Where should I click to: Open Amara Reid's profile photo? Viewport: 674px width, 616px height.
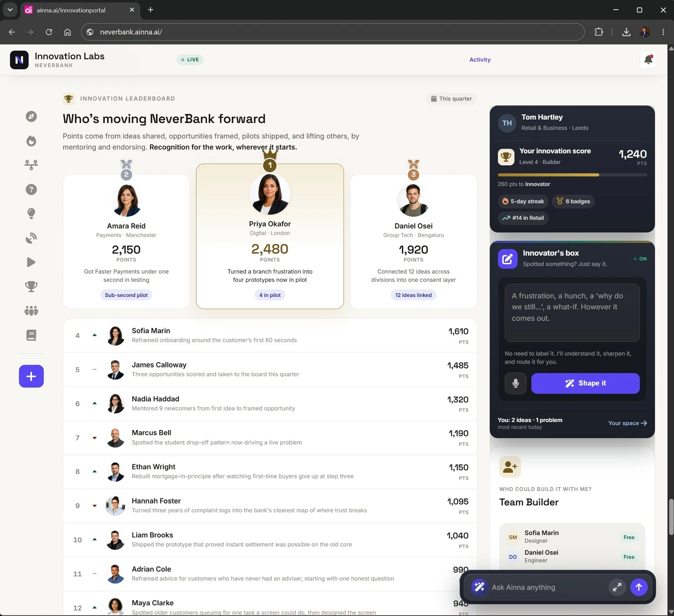(126, 200)
